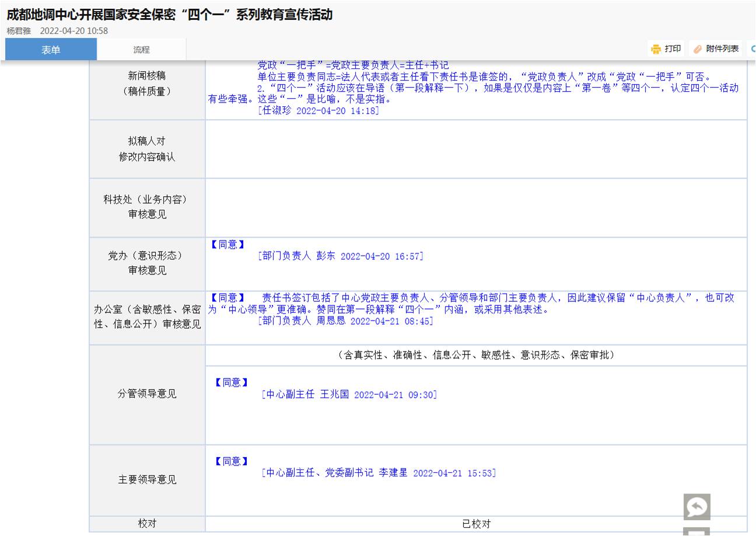
Task: Click the printer icon for 打印
Action: tap(656, 49)
